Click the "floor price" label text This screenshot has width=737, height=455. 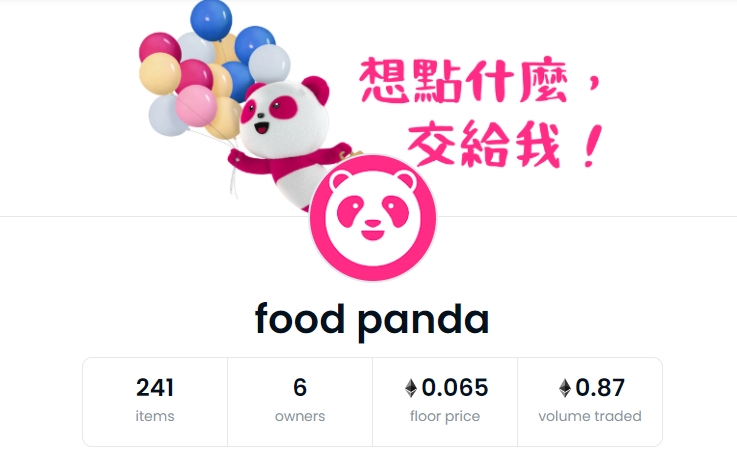[x=445, y=416]
